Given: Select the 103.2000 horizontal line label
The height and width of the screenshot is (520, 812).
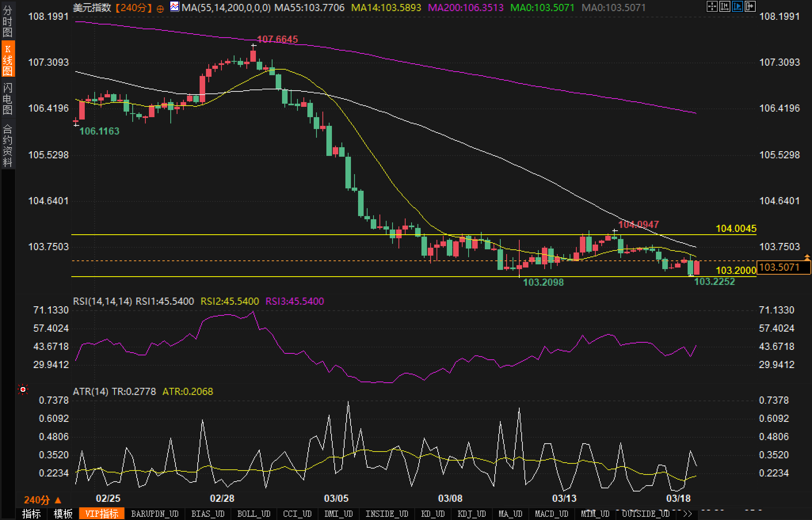Looking at the screenshot, I should point(736,270).
